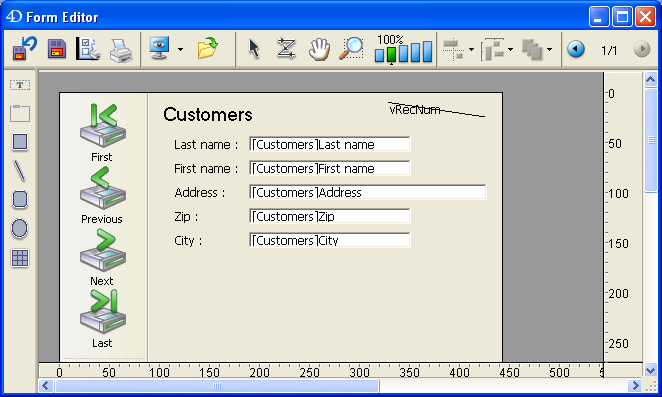Click the printer icon
662x397 pixels.
click(121, 50)
